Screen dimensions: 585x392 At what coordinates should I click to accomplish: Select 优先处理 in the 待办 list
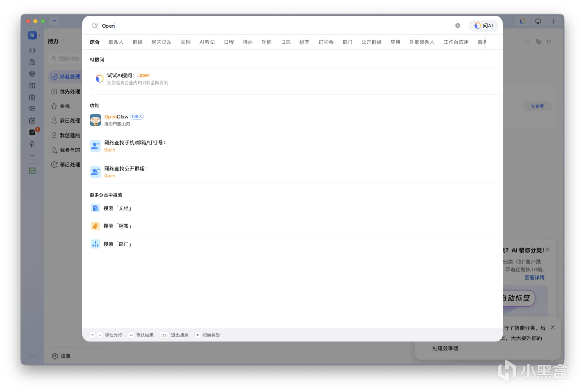65,91
